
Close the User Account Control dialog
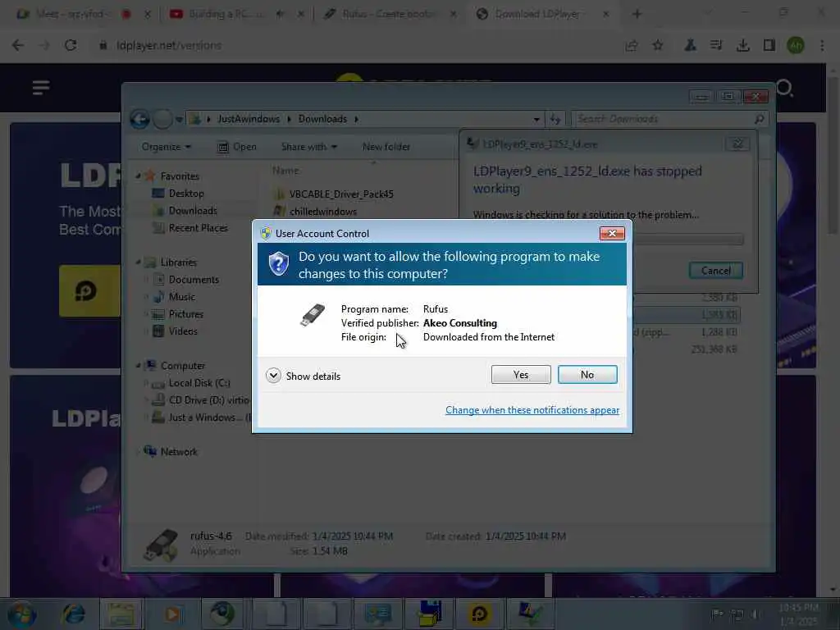612,234
